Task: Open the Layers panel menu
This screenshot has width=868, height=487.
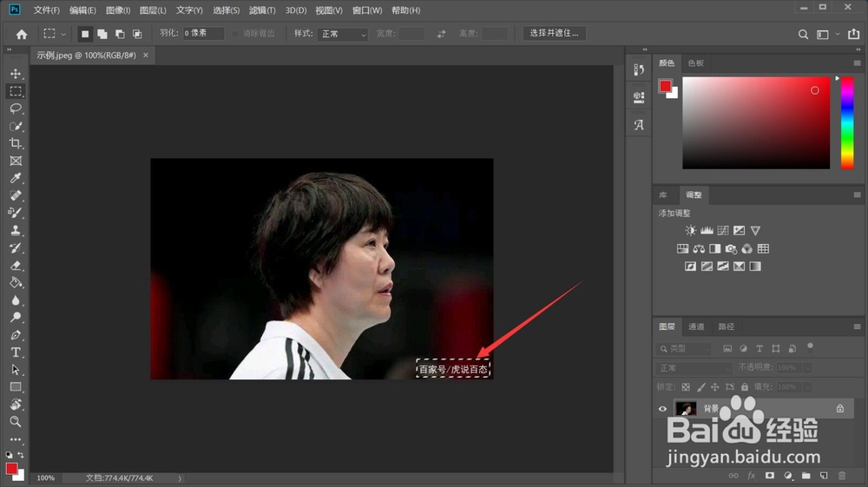Action: (857, 326)
